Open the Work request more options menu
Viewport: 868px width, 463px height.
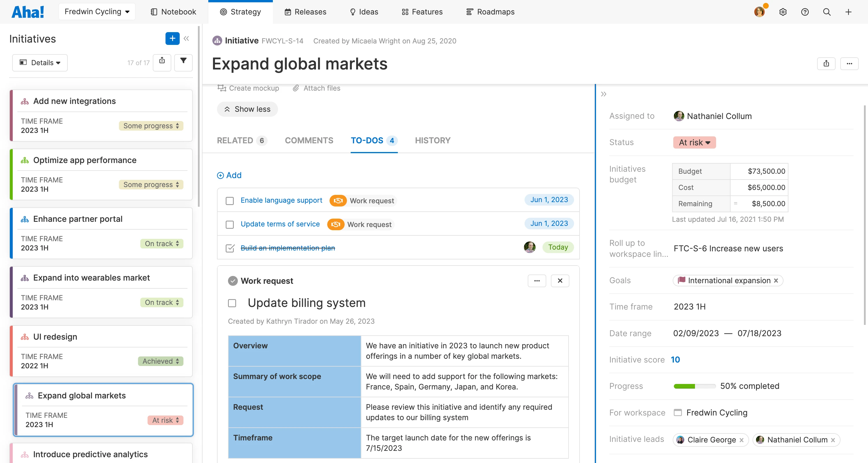[x=536, y=281]
